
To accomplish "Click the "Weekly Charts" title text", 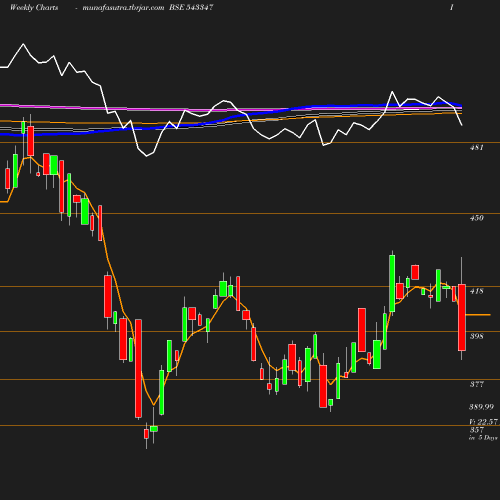I will pos(34,7).
